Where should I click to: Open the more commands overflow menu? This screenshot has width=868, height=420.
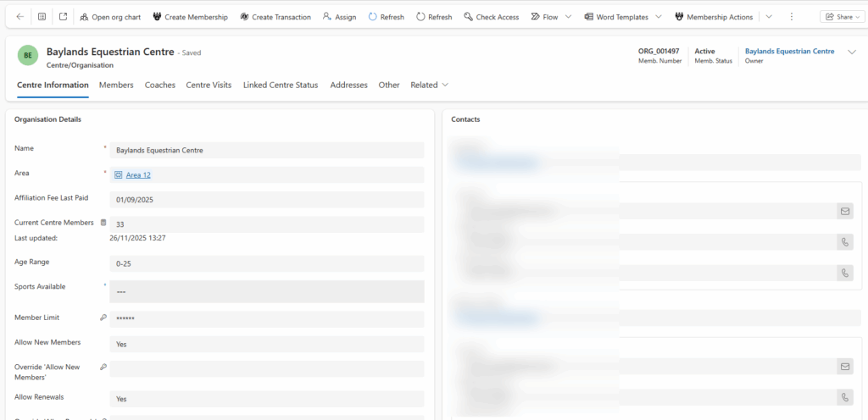pos(791,17)
